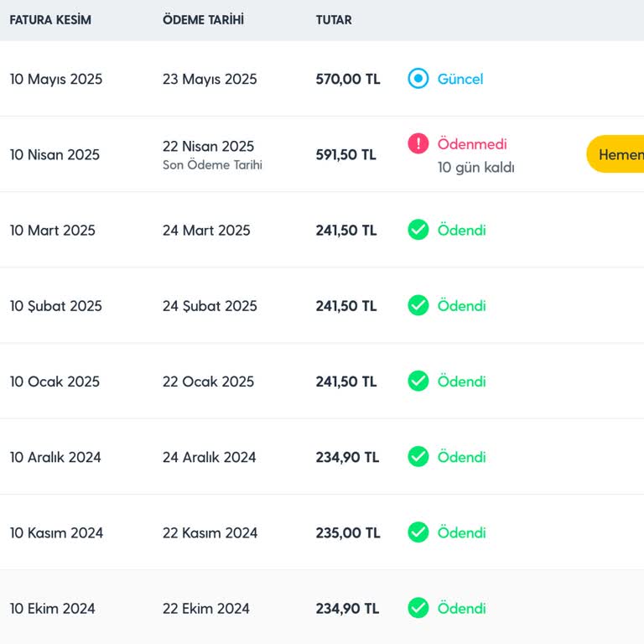Click the ÖDEME TARİHİ column header
The image size is (644, 644).
point(203,20)
